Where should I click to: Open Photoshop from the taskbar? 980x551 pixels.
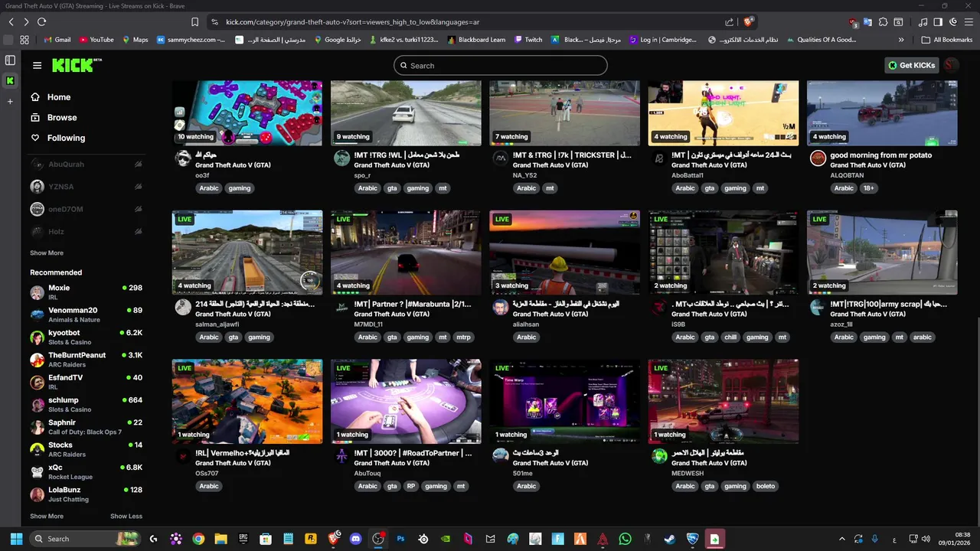tap(400, 539)
